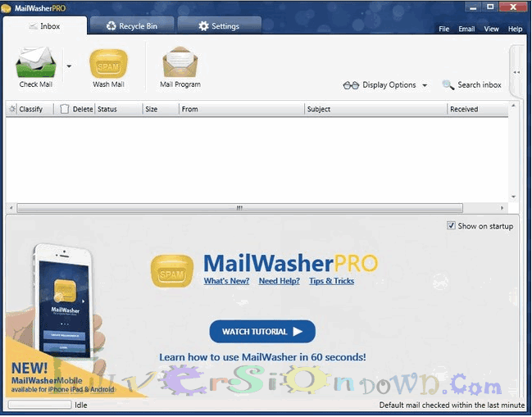The height and width of the screenshot is (417, 532).
Task: Click the status bar progress bar
Action: coord(39,405)
